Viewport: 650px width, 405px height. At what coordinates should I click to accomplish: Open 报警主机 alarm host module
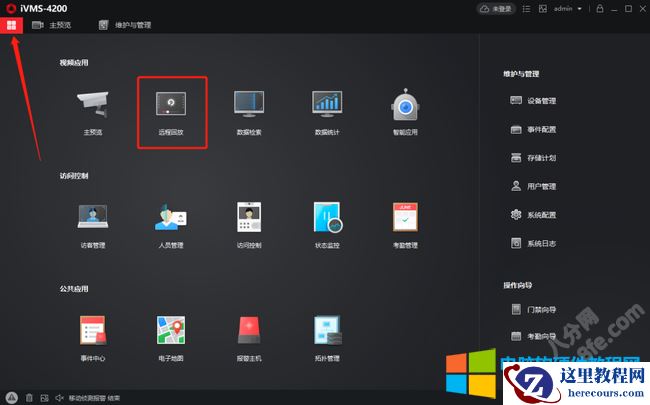[249, 339]
